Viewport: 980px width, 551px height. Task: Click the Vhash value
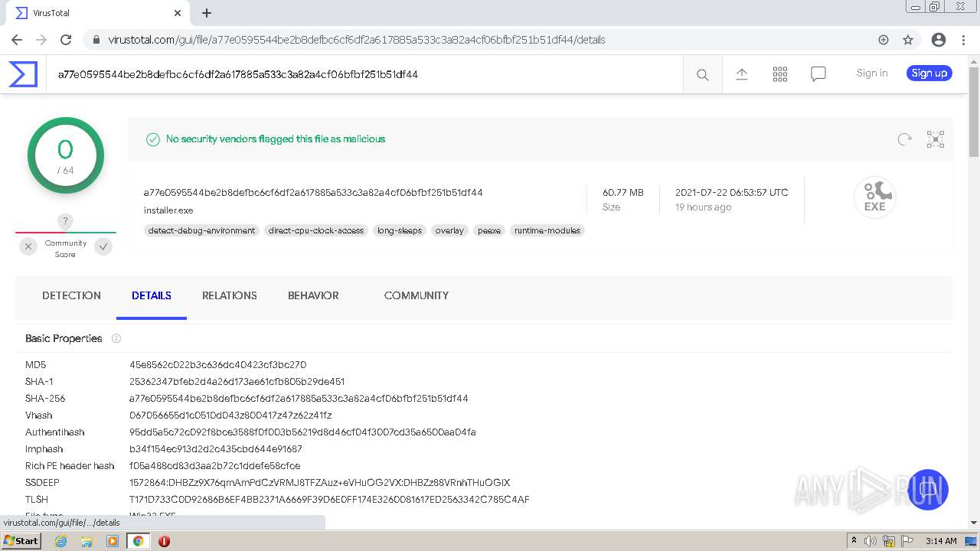click(230, 416)
